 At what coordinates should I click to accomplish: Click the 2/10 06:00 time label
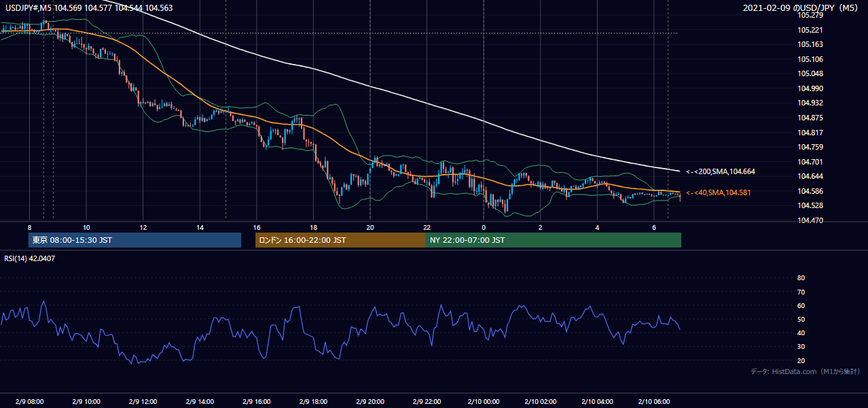pyautogui.click(x=654, y=402)
